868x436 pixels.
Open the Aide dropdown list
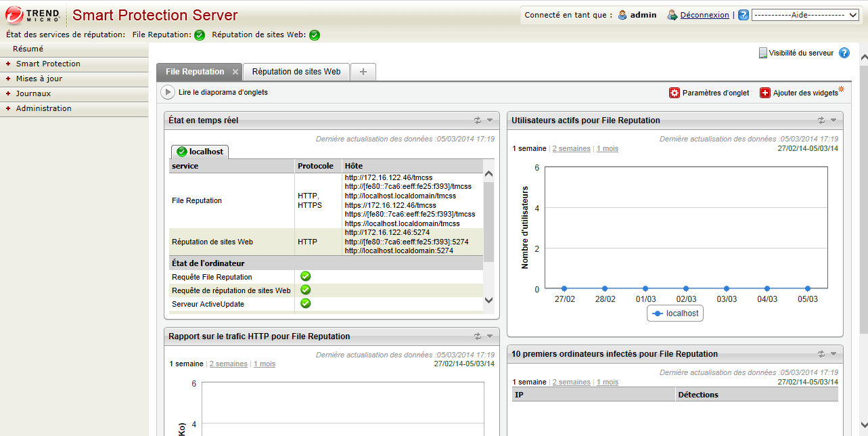coord(804,15)
